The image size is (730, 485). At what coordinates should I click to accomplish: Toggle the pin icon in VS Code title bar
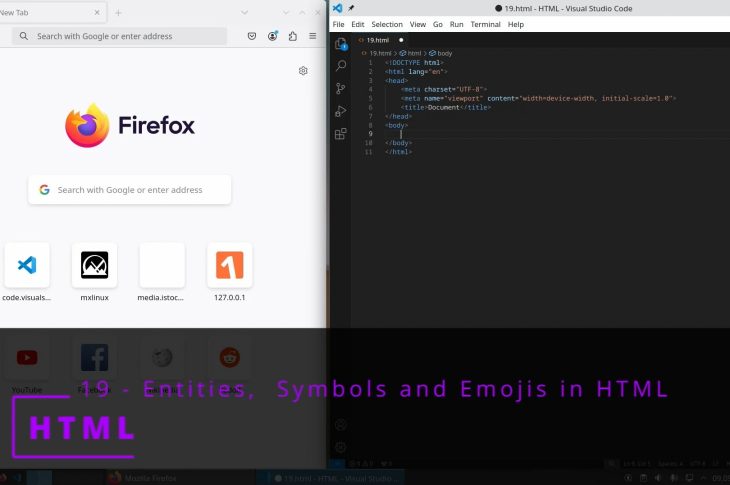[350, 8]
